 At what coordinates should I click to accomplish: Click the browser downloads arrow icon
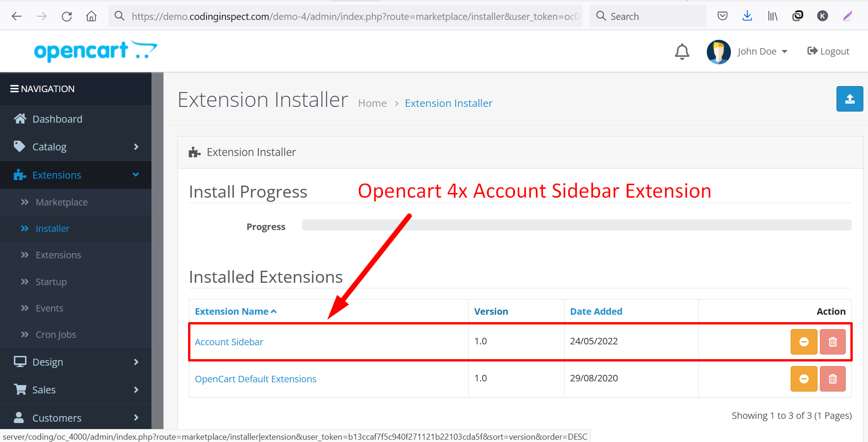tap(747, 16)
